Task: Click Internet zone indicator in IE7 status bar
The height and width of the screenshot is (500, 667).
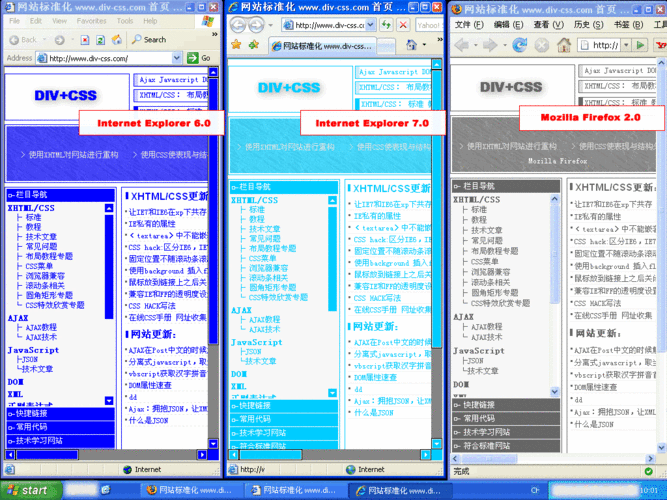Action: (x=366, y=469)
